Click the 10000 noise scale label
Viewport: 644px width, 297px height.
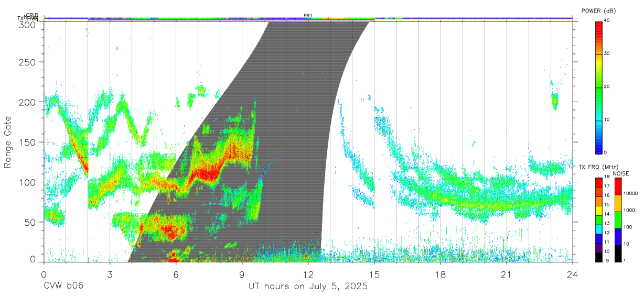(x=631, y=194)
